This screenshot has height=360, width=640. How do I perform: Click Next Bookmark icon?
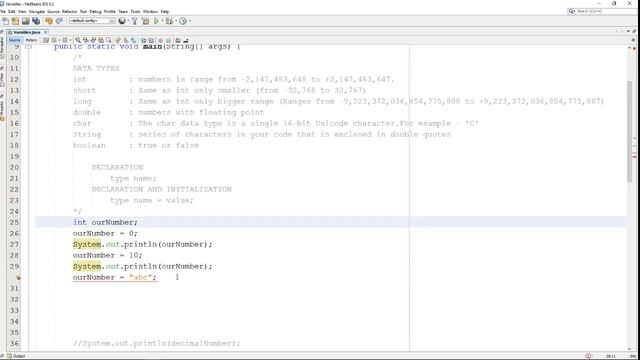tap(126, 40)
